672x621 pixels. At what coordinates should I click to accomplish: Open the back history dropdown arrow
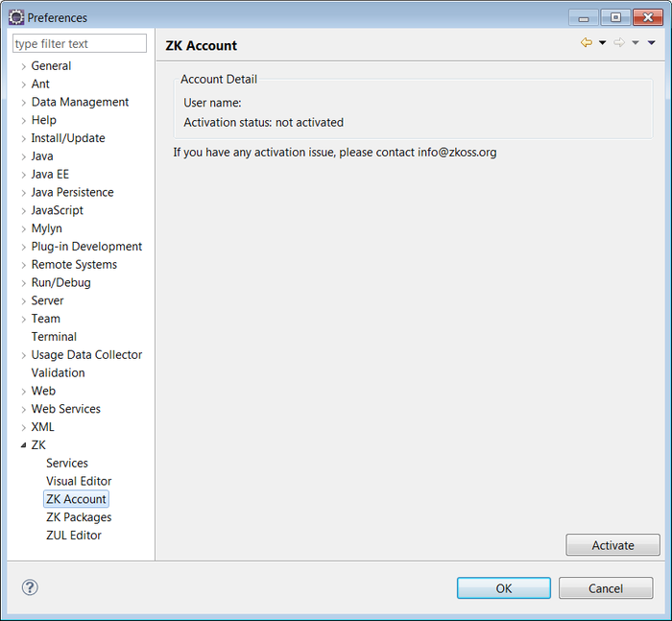coord(602,42)
